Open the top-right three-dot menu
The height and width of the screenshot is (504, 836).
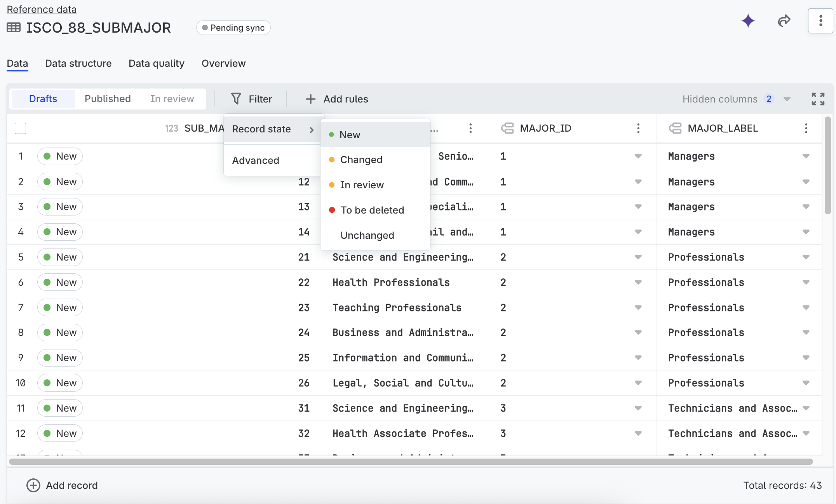coord(820,21)
